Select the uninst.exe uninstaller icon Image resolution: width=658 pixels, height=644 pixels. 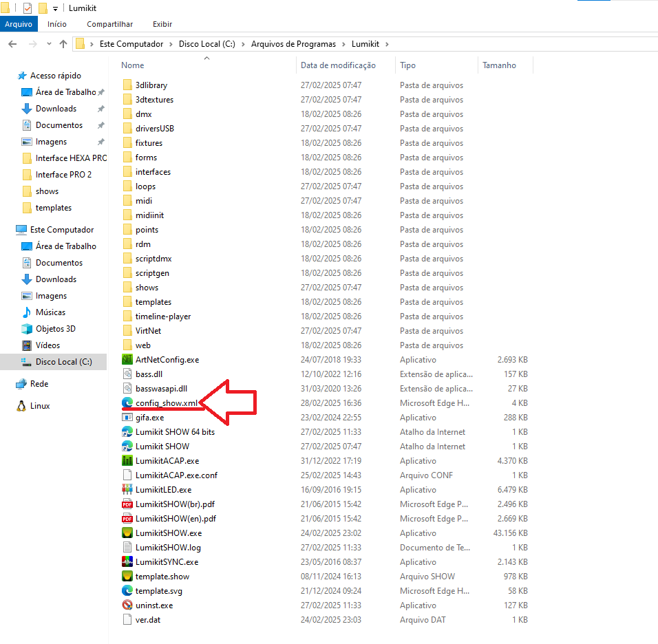[x=127, y=605]
